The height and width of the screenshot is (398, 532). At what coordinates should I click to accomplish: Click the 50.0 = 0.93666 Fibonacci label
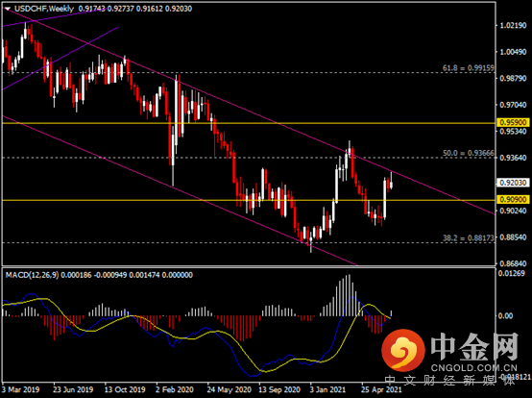point(469,153)
